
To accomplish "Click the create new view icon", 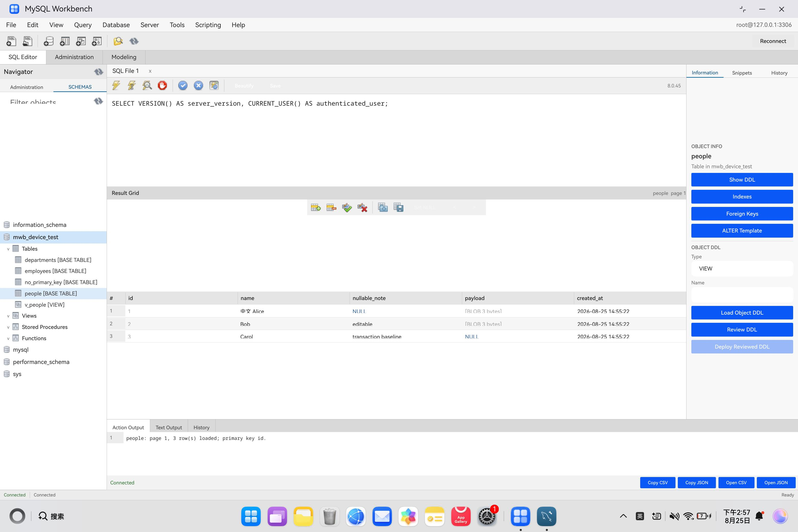I will click(81, 41).
